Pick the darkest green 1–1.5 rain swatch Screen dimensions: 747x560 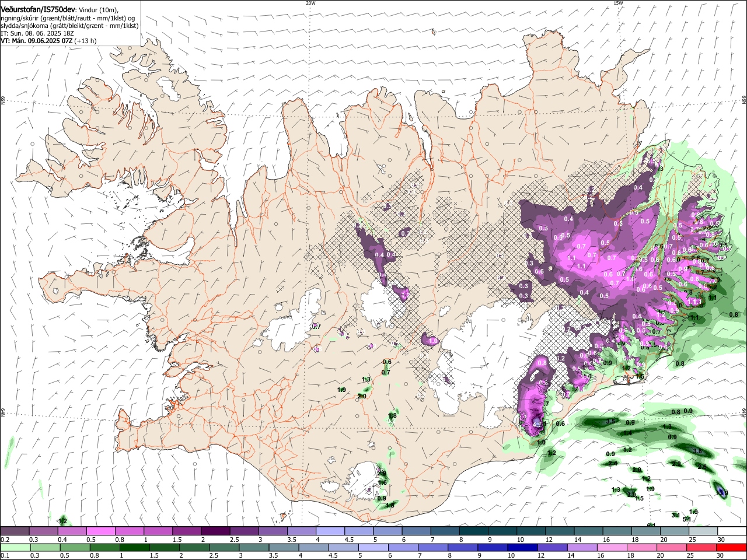(x=134, y=547)
